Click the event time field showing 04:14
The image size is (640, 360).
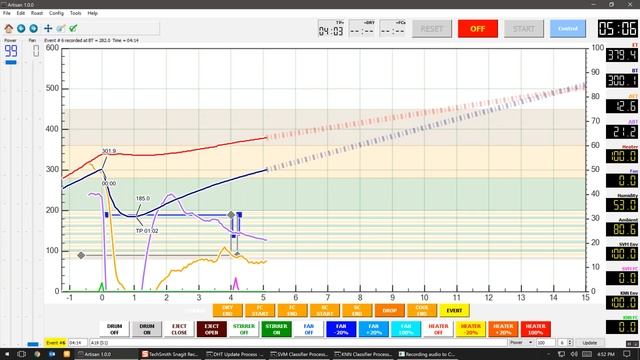point(78,343)
